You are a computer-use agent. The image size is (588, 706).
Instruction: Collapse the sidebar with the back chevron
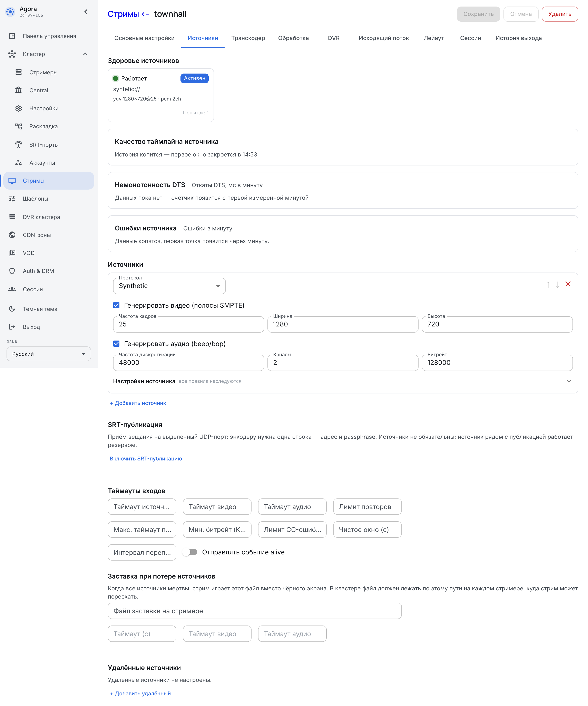pyautogui.click(x=86, y=12)
